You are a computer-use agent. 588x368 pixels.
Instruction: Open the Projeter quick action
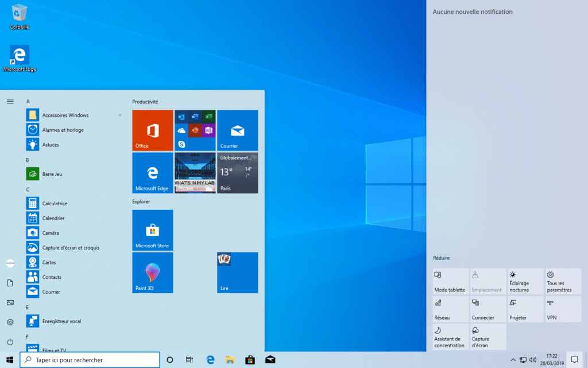(526, 309)
